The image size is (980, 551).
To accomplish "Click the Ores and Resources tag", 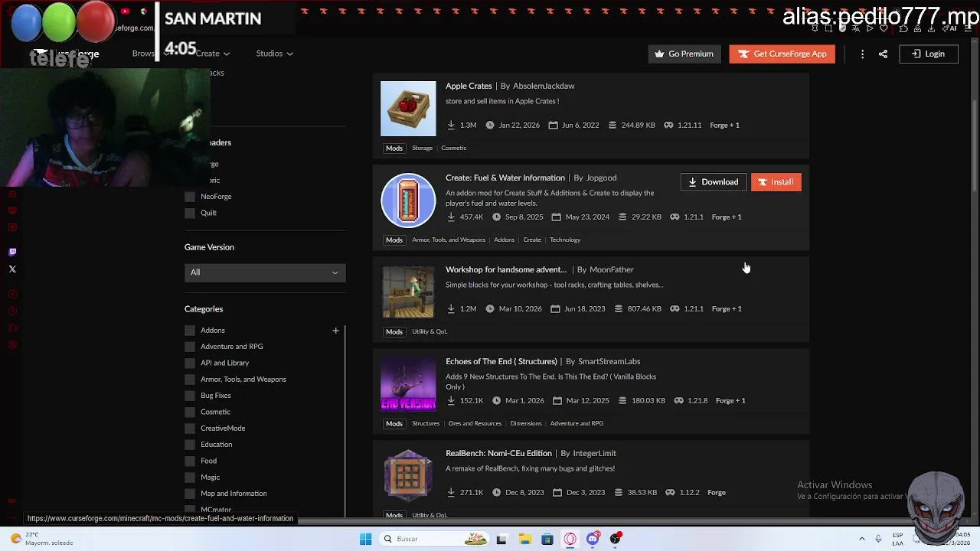I will click(x=475, y=423).
